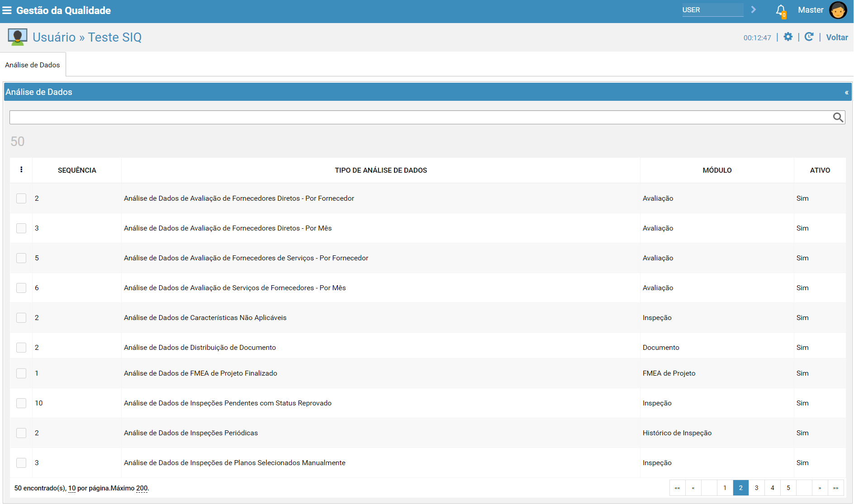Check the Planos Selecionados Manualmente row checkbox
This screenshot has height=504, width=854.
click(x=21, y=463)
